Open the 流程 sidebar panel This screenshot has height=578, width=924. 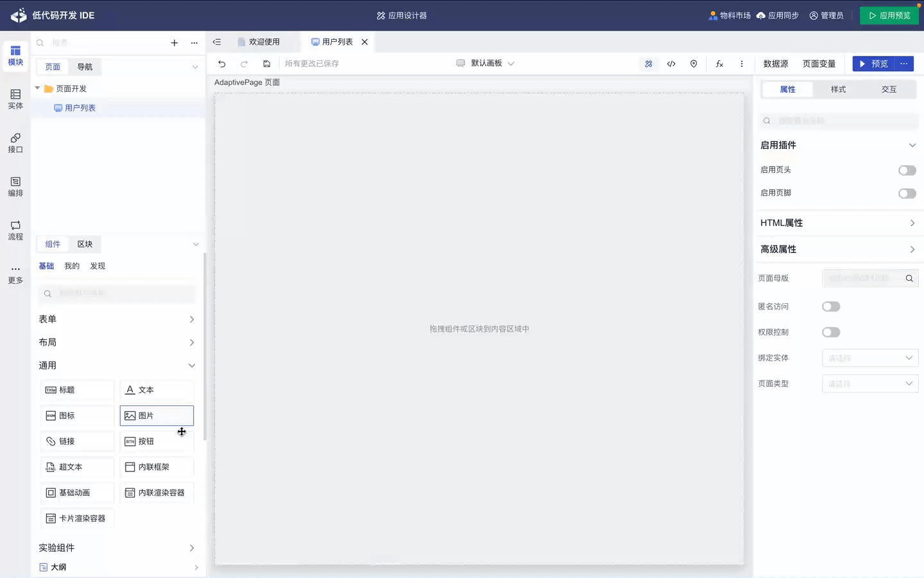[x=15, y=230]
